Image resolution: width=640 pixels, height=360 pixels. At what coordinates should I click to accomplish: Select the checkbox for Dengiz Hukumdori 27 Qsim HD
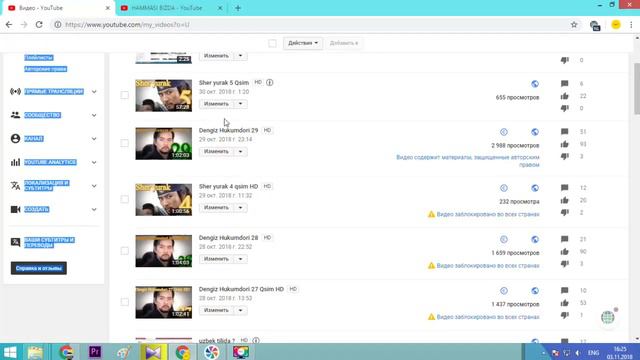point(124,302)
